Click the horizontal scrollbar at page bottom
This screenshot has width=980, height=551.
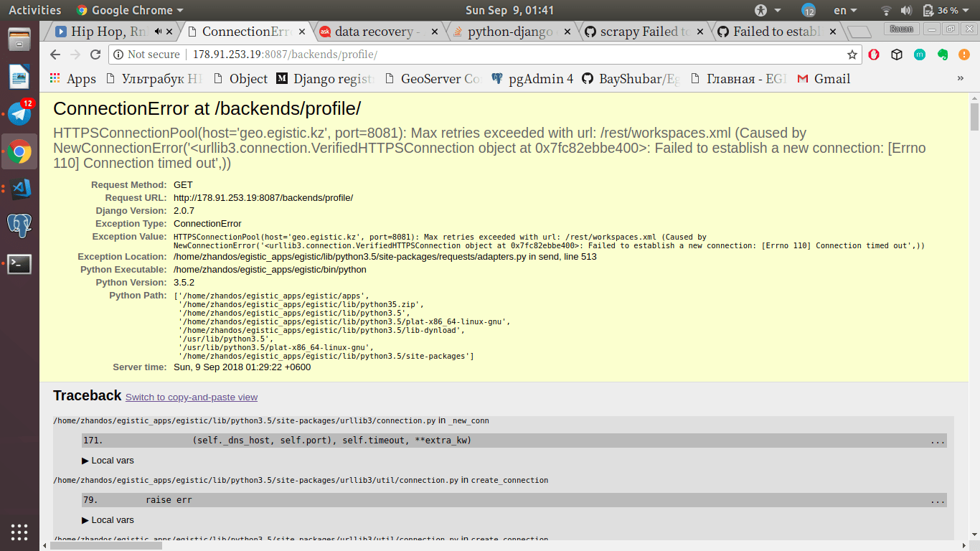point(105,545)
